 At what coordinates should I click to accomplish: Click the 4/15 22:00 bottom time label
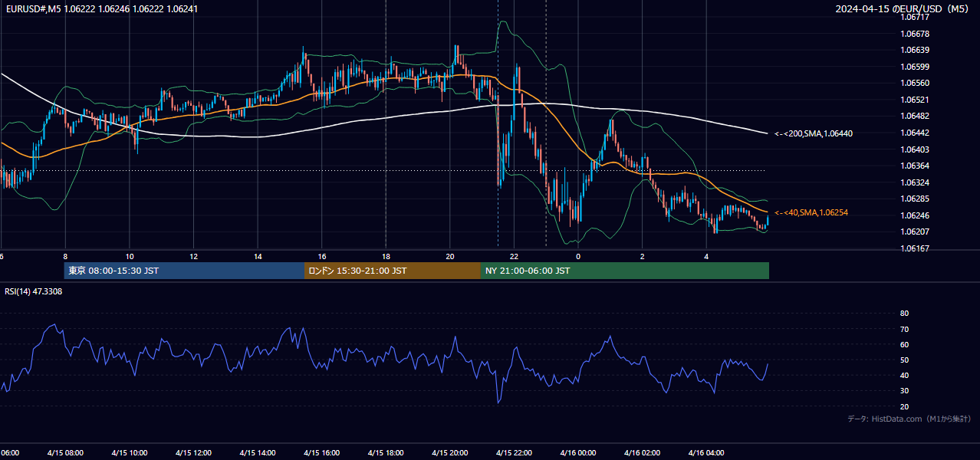(514, 452)
